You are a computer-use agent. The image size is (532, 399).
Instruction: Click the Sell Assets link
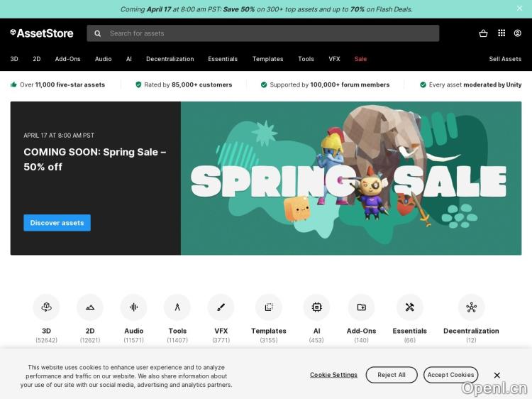click(x=505, y=59)
